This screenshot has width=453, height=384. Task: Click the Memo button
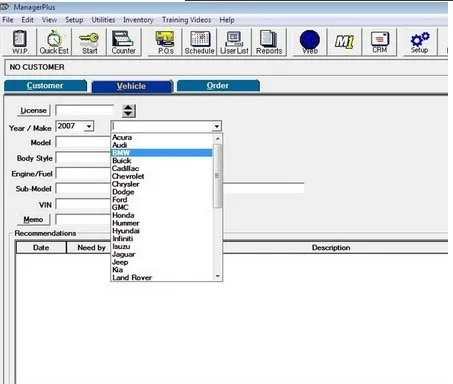coord(33,219)
